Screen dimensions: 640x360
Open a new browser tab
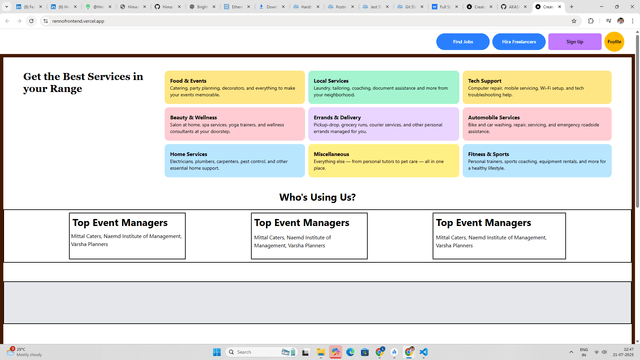[571, 7]
